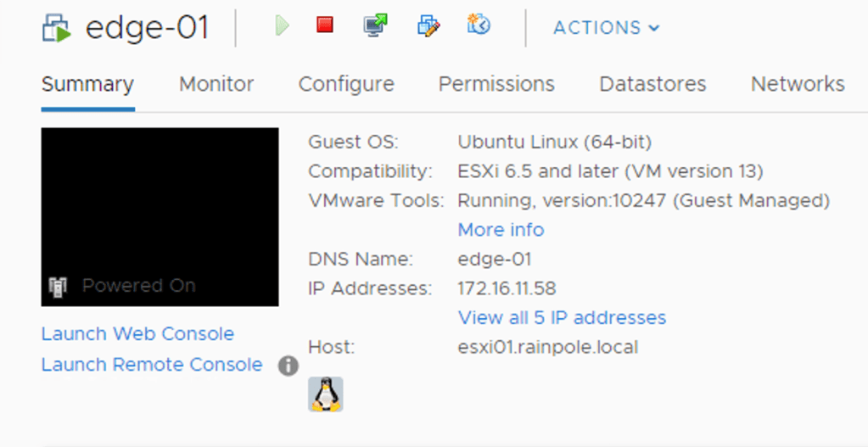This screenshot has height=447, width=868.
Task: Click the Edit Settings pencil icon
Action: pos(428,26)
